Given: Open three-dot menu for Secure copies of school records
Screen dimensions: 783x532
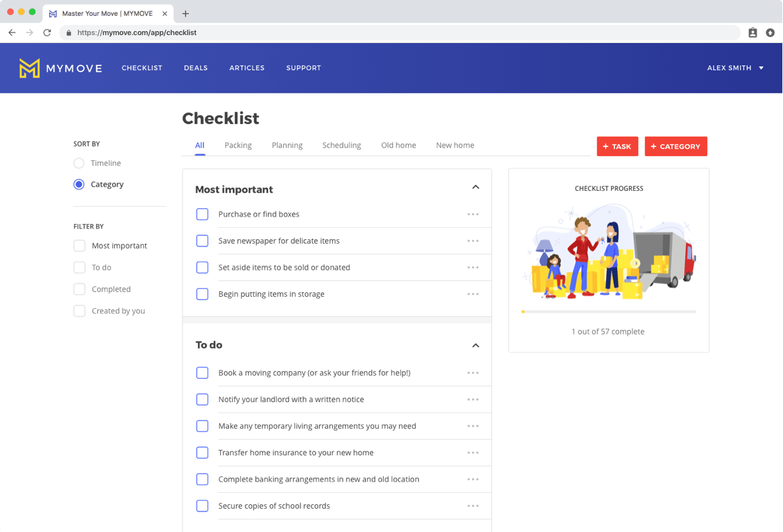Looking at the screenshot, I should [473, 506].
